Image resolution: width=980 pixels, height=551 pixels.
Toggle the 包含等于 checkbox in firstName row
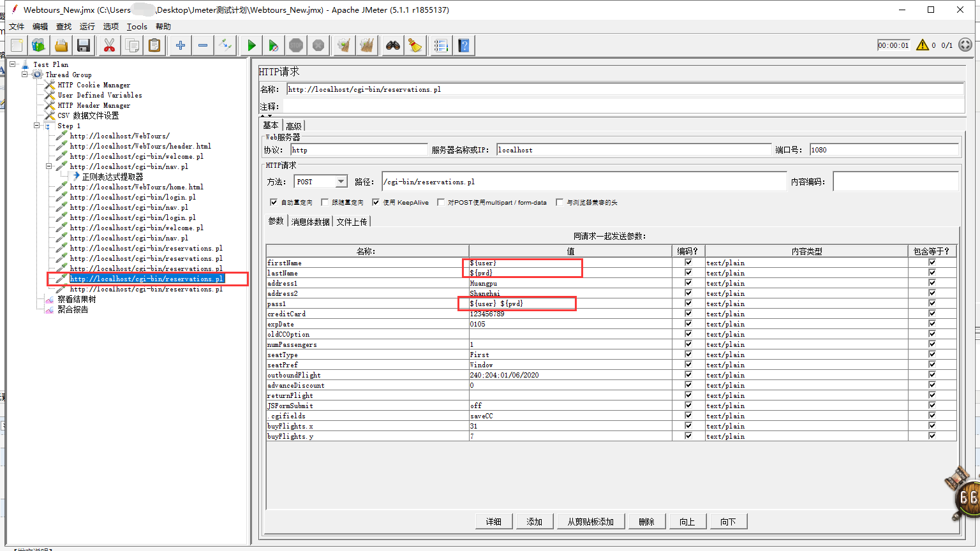coord(932,262)
